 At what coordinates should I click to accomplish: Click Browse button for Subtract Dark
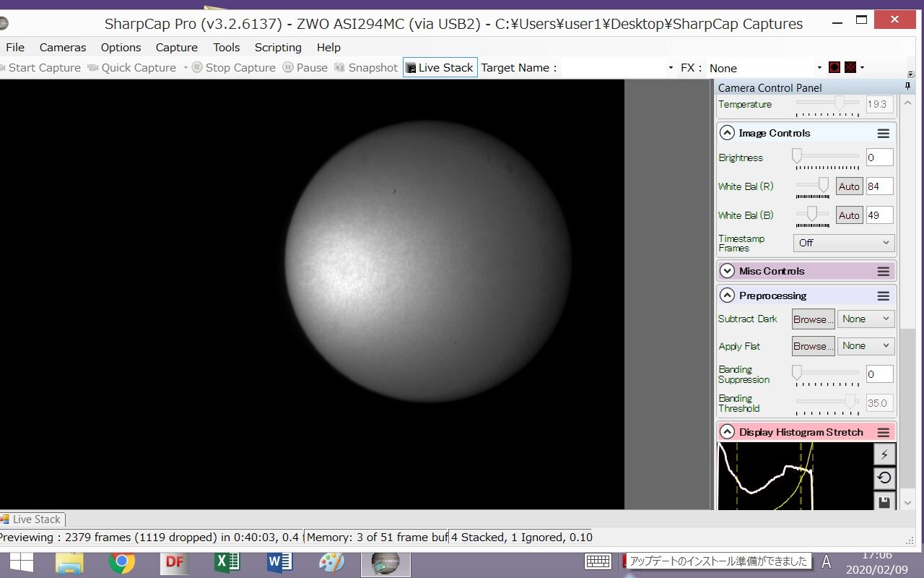pyautogui.click(x=813, y=319)
